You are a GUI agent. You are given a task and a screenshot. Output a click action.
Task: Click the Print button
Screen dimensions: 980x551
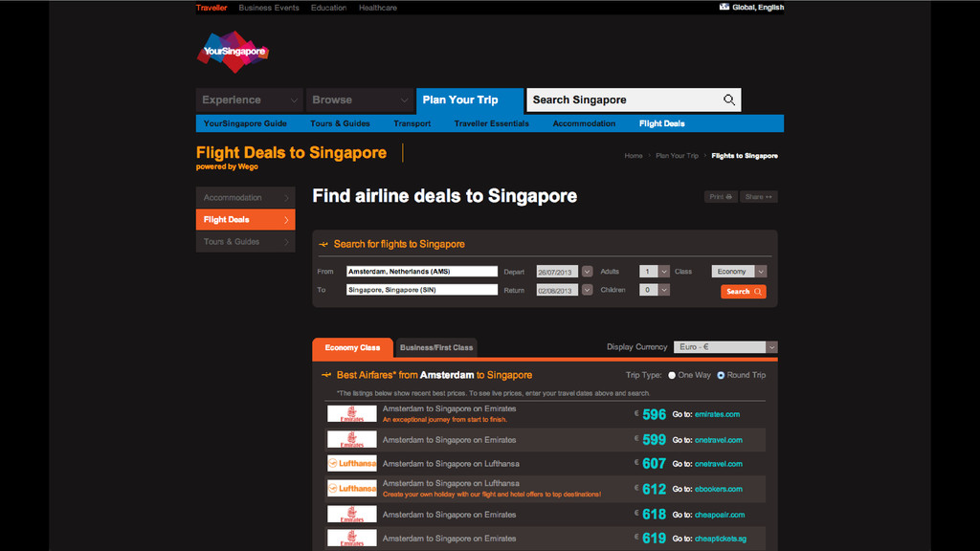(721, 197)
